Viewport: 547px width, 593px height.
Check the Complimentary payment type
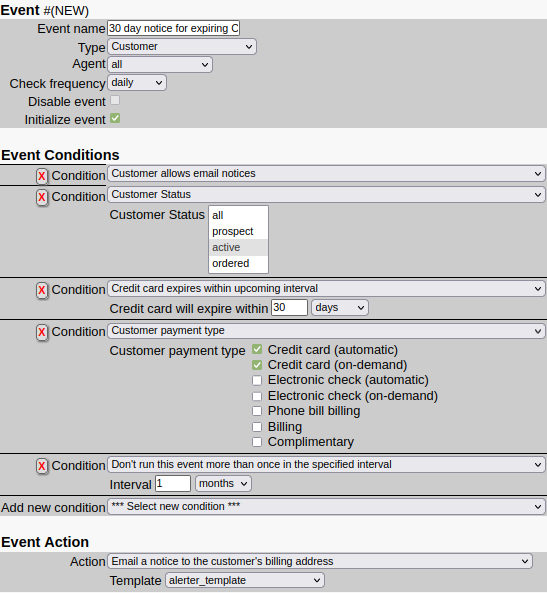(x=257, y=442)
